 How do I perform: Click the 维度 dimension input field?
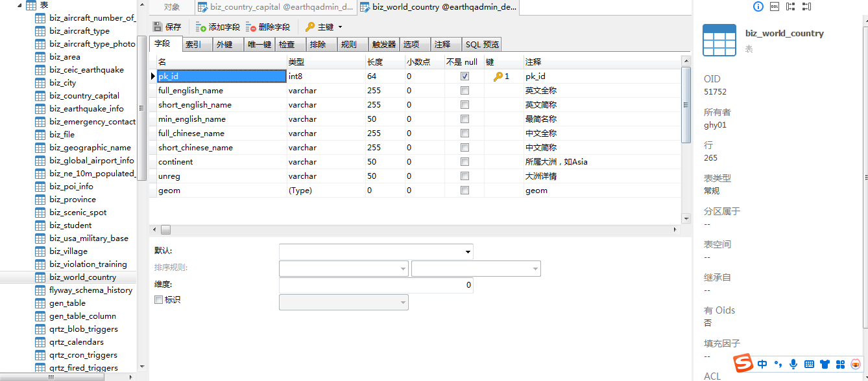pyautogui.click(x=376, y=285)
